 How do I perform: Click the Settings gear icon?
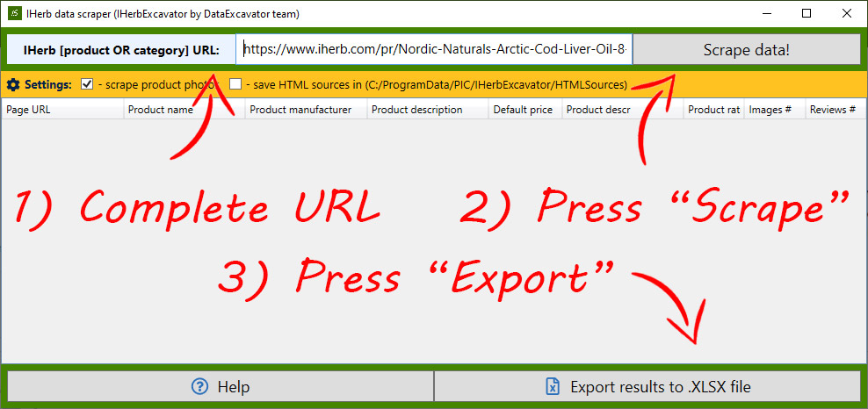point(13,85)
